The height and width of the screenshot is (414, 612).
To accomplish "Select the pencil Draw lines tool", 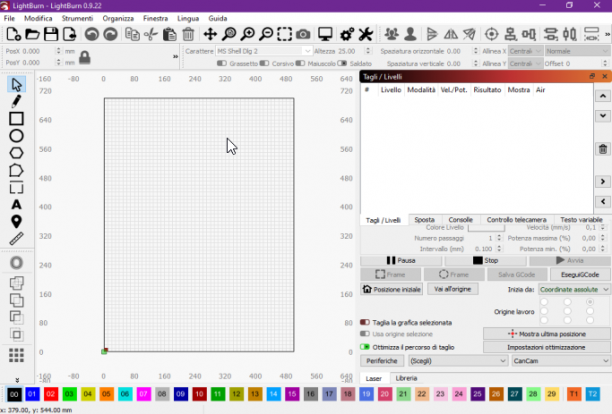I will (16, 101).
